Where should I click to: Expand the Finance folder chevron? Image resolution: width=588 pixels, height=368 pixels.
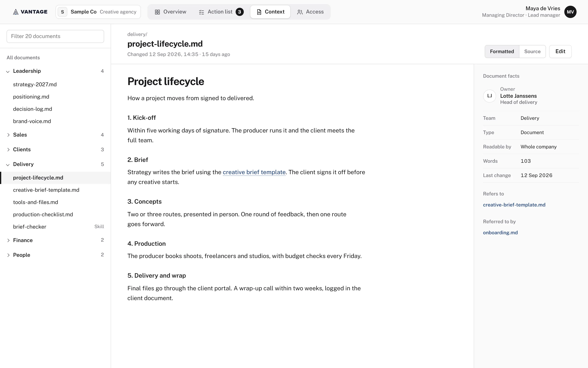[8, 240]
